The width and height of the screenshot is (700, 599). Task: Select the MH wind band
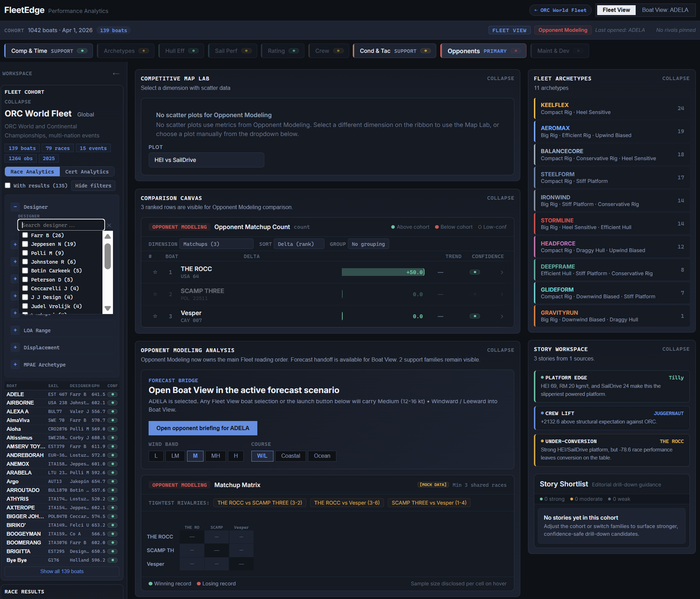pos(216,456)
